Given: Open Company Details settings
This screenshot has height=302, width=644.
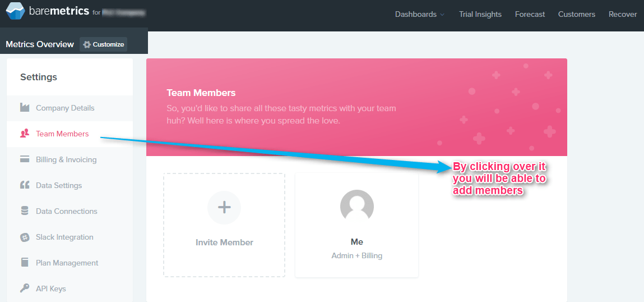Looking at the screenshot, I should point(70,108).
